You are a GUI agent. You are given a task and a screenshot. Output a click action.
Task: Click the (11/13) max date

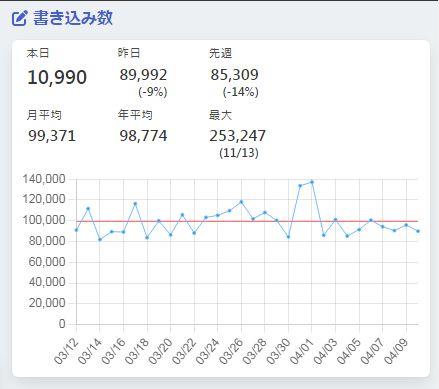pyautogui.click(x=239, y=153)
